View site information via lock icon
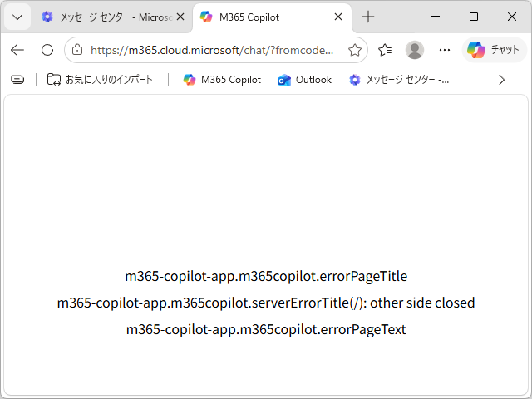This screenshot has width=532, height=399. pyautogui.click(x=77, y=50)
